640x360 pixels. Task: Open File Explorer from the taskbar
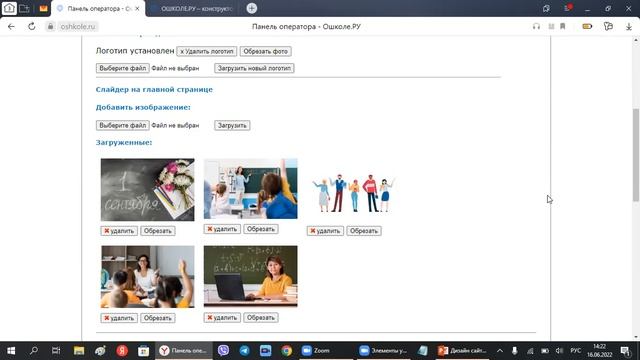pyautogui.click(x=79, y=351)
